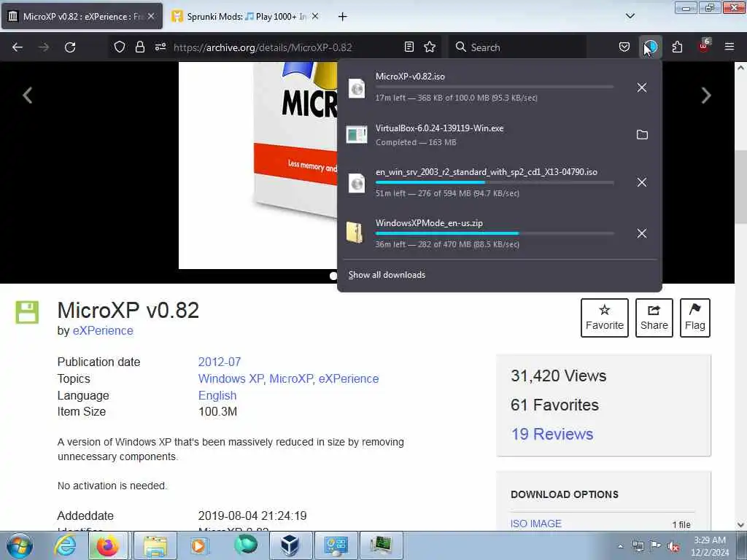Click the WindowsXPMode zip progress bar
This screenshot has width=747, height=560.
[x=495, y=233]
